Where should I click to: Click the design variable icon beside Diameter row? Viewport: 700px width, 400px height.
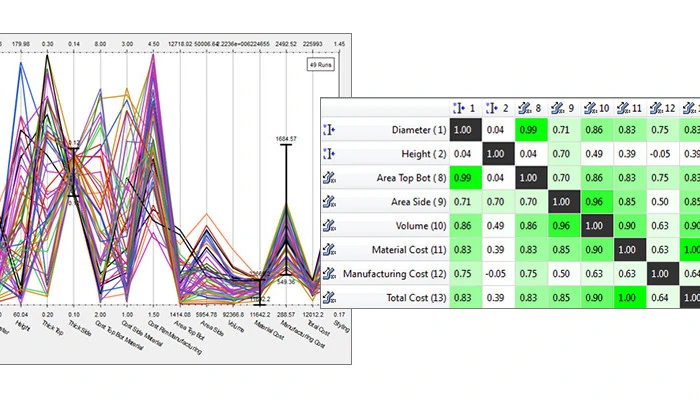(x=329, y=130)
